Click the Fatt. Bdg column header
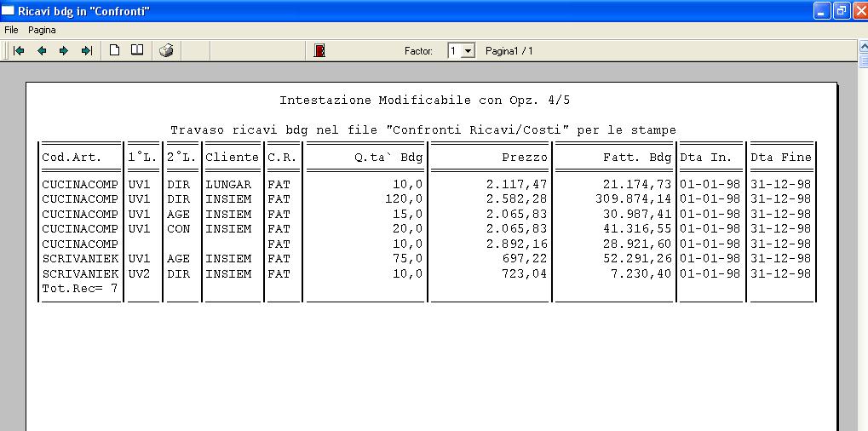Viewport: 868px width, 431px height. tap(637, 157)
